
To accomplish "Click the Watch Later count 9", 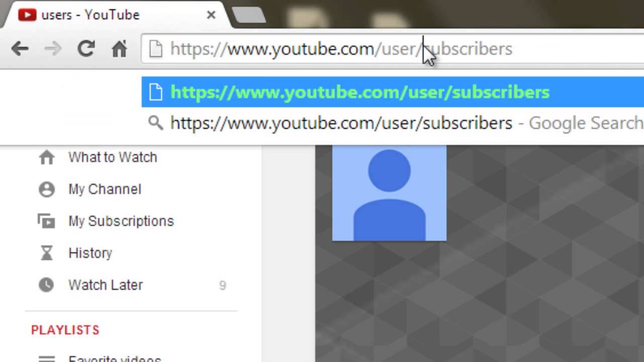I will click(222, 286).
